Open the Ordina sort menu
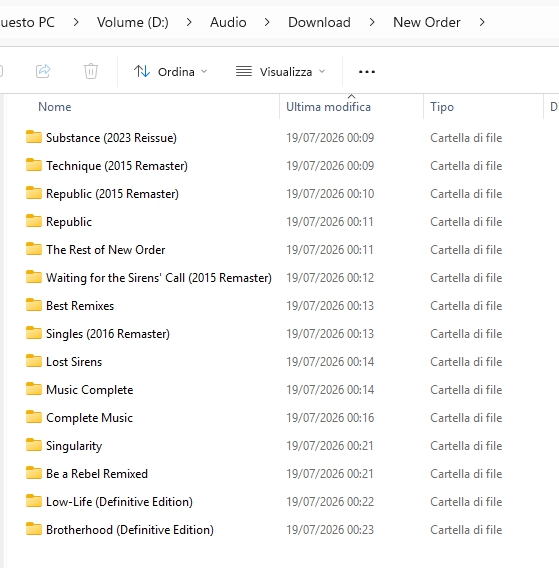559x568 pixels. pyautogui.click(x=170, y=72)
